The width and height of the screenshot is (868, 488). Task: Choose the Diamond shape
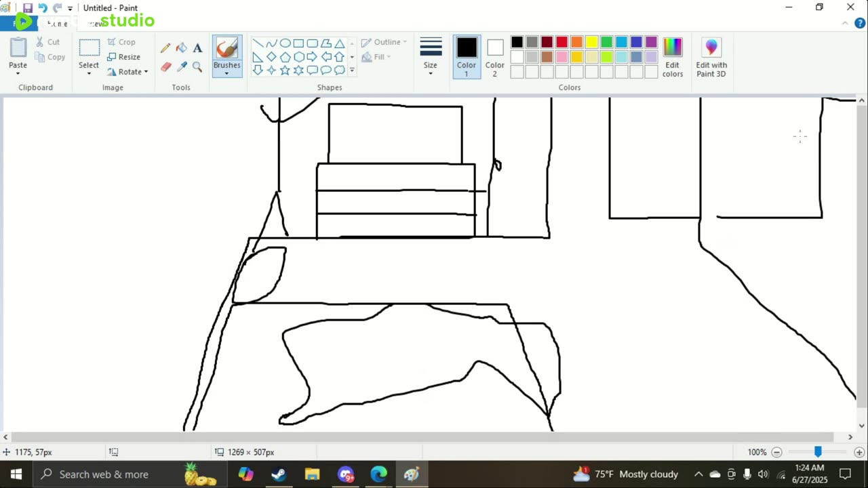pos(271,57)
